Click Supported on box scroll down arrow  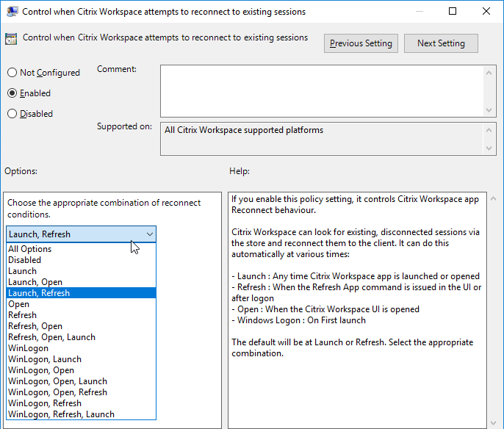(489, 148)
